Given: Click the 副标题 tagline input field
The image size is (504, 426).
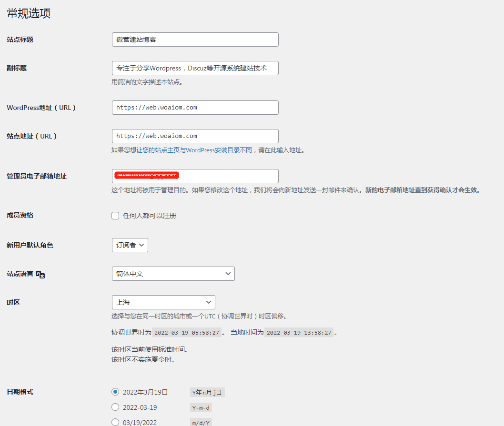Looking at the screenshot, I should click(x=195, y=68).
